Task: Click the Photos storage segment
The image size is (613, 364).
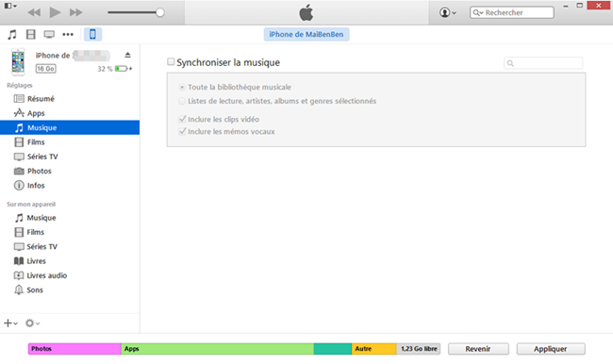Action: click(75, 349)
